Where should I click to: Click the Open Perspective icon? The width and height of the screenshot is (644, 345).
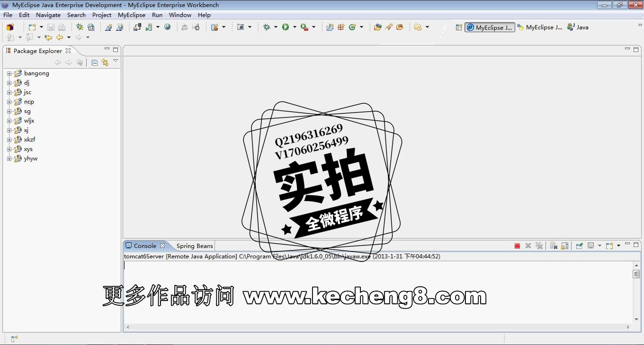pyautogui.click(x=459, y=27)
